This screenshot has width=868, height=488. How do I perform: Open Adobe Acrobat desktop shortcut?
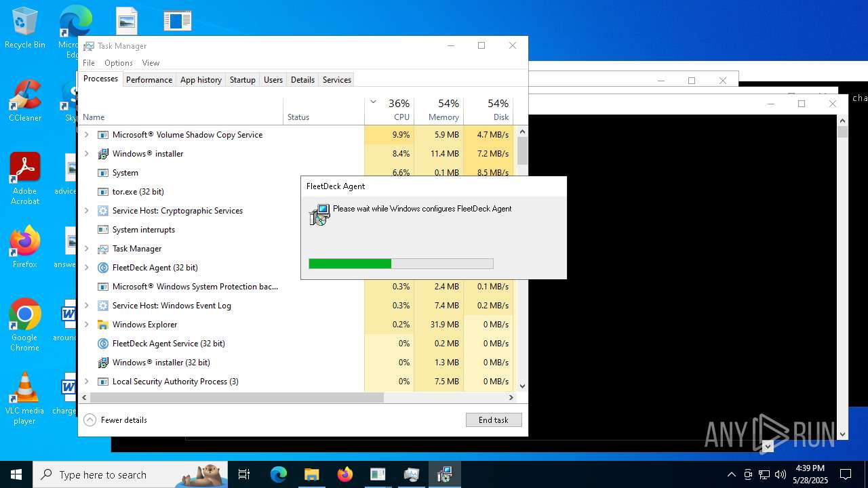(24, 179)
